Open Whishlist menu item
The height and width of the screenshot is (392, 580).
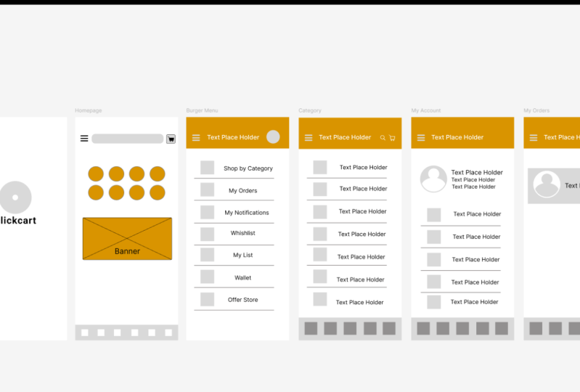[242, 233]
